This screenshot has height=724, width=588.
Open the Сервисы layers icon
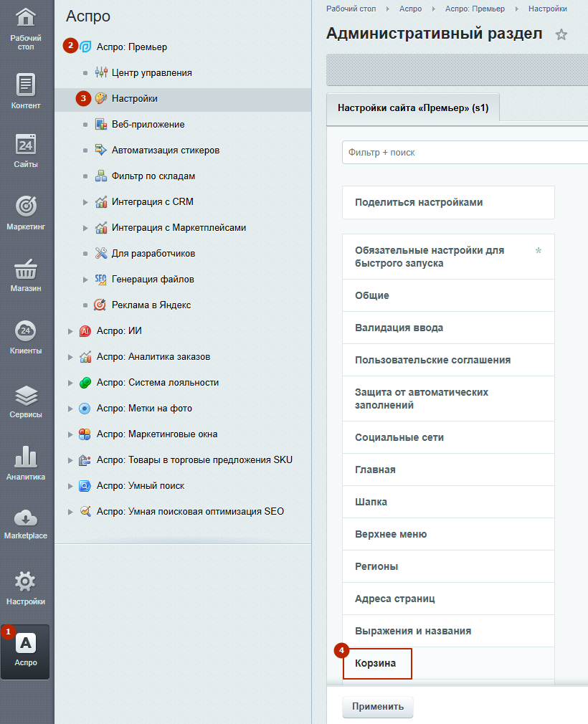tap(26, 396)
